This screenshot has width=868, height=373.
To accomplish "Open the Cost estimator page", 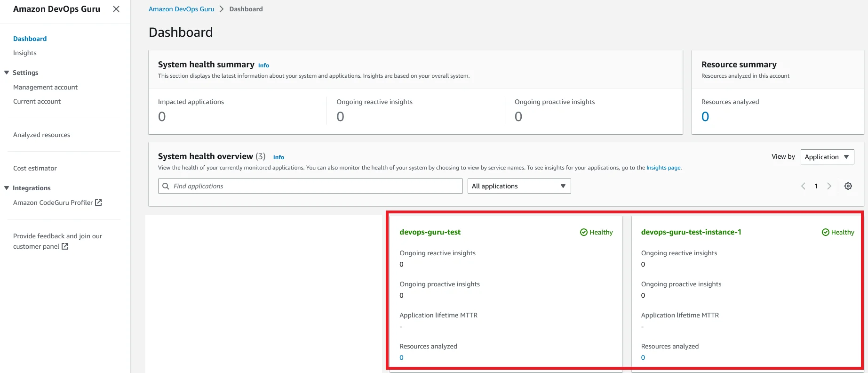I will coord(35,168).
